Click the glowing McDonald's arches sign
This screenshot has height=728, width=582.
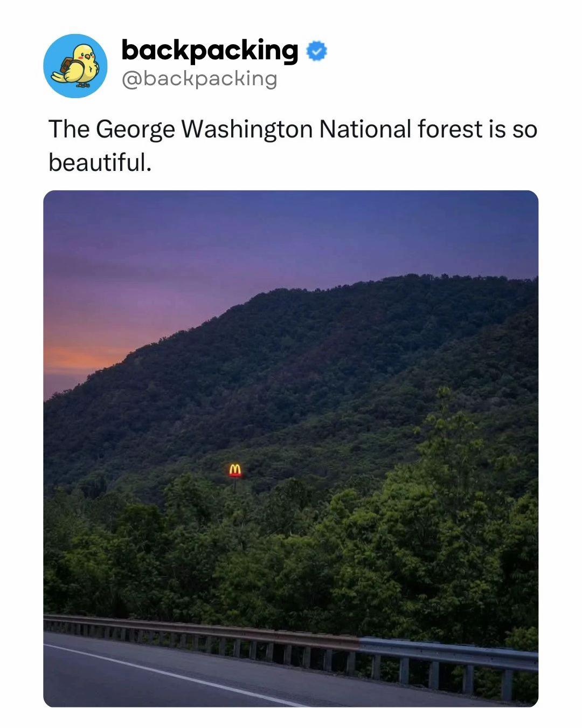pyautogui.click(x=234, y=470)
